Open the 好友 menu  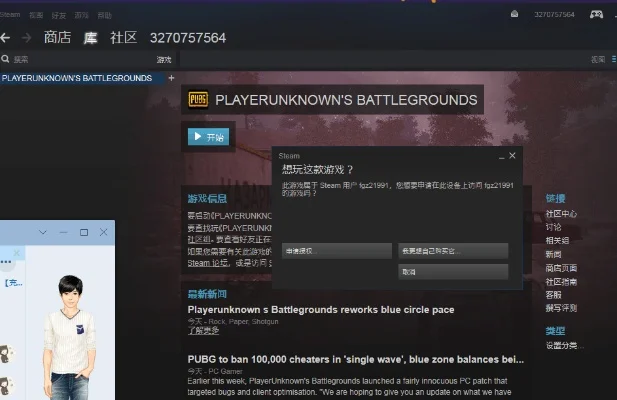59,15
